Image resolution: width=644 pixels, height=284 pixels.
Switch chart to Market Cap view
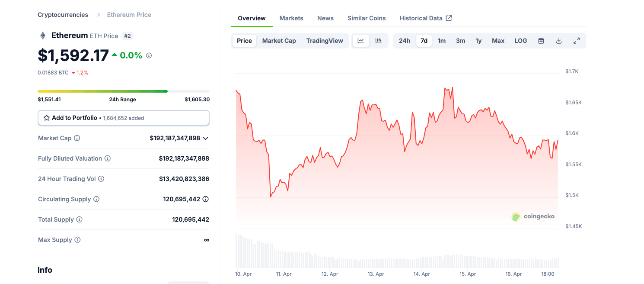[279, 40]
